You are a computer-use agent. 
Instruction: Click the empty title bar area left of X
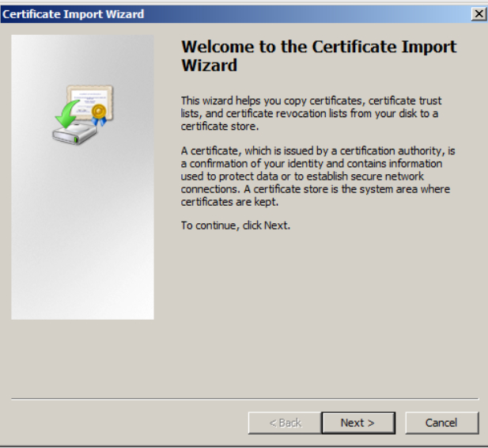click(x=316, y=14)
